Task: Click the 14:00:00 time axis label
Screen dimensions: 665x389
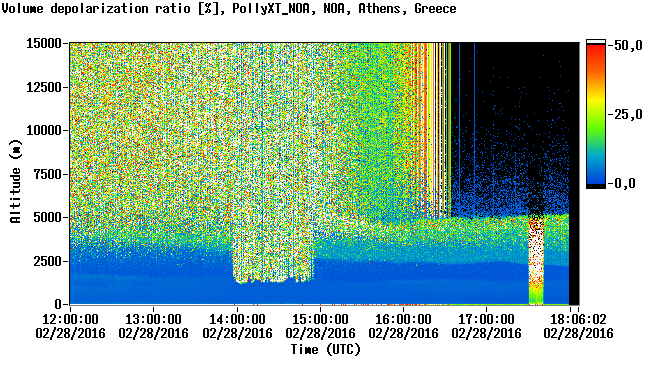Action: [x=237, y=319]
